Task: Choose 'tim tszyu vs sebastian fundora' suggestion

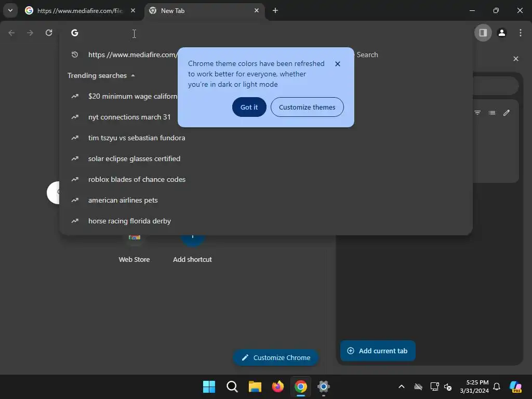Action: pyautogui.click(x=266, y=138)
